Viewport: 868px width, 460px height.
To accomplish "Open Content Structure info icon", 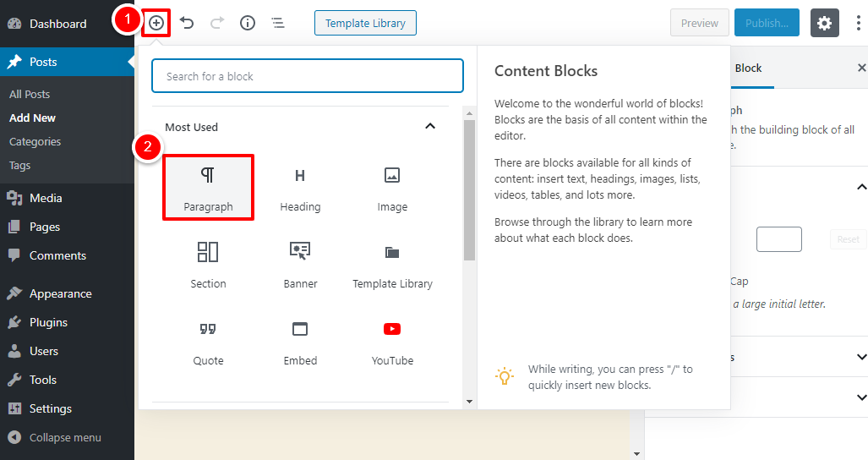I will pyautogui.click(x=248, y=23).
